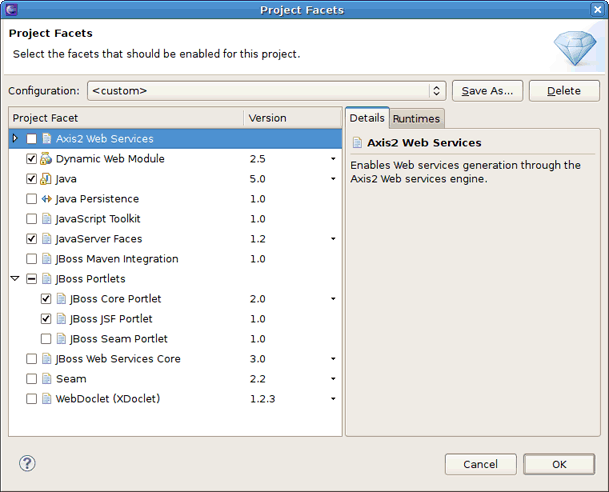The width and height of the screenshot is (609, 492).
Task: Open JBoss Web Services Core version dropdown
Action: pos(333,359)
